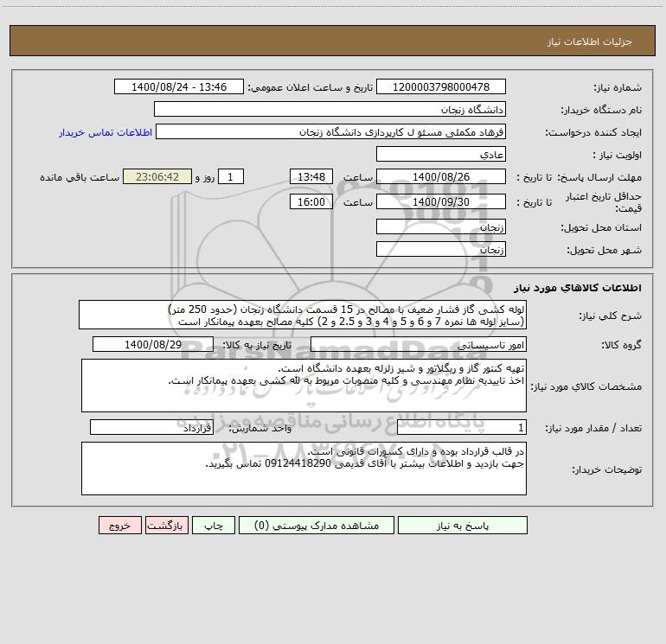
Task: Click the label 'نام دستگاه خریدار:'
Action: point(601,110)
